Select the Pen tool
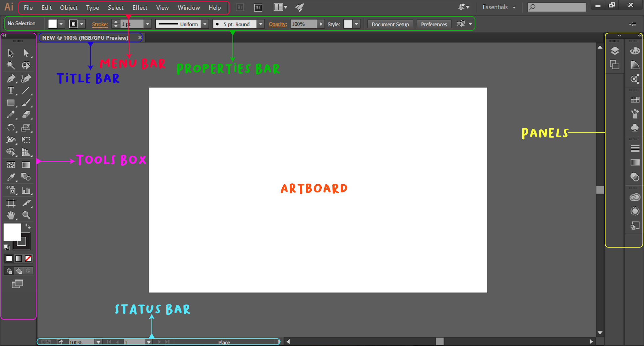Viewport: 644px width, 346px height. 11,79
